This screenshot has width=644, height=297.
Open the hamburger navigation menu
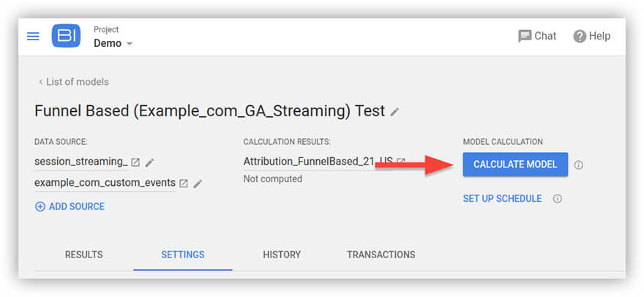point(33,36)
